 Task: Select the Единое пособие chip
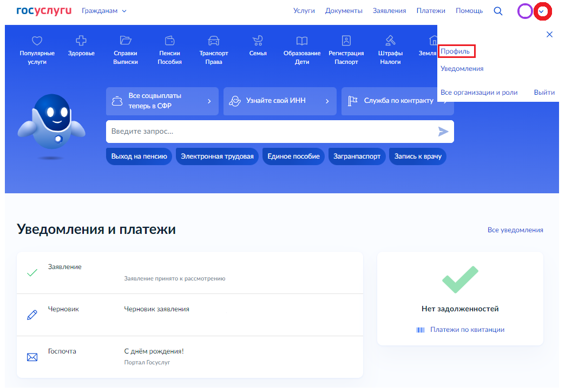294,156
